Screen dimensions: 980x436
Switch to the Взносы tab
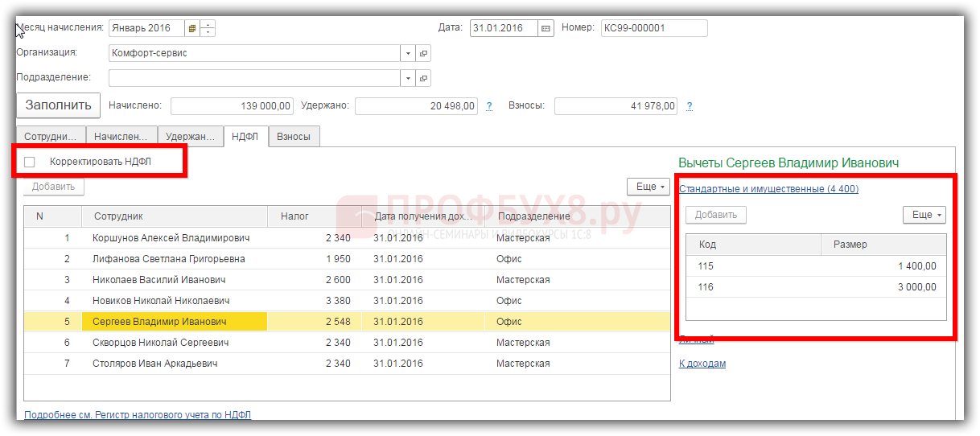pyautogui.click(x=294, y=137)
